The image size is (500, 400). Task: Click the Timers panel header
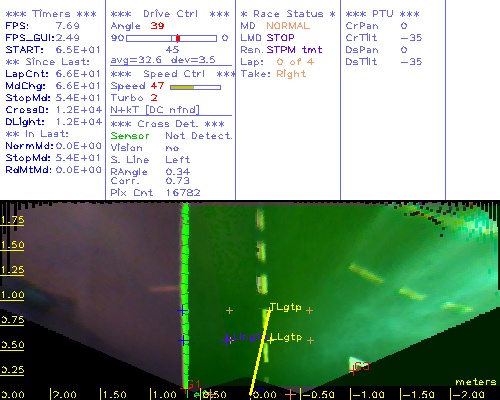(x=51, y=14)
